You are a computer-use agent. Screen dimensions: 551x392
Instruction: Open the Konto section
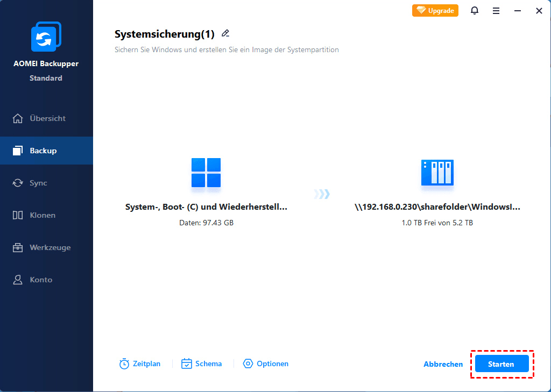tap(46, 280)
